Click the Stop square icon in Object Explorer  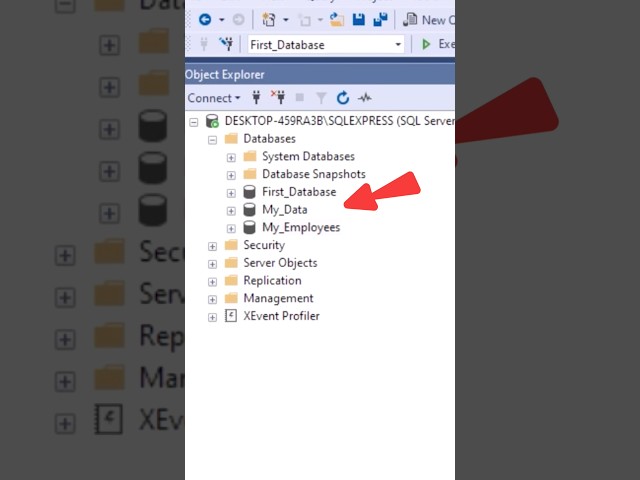coord(300,98)
